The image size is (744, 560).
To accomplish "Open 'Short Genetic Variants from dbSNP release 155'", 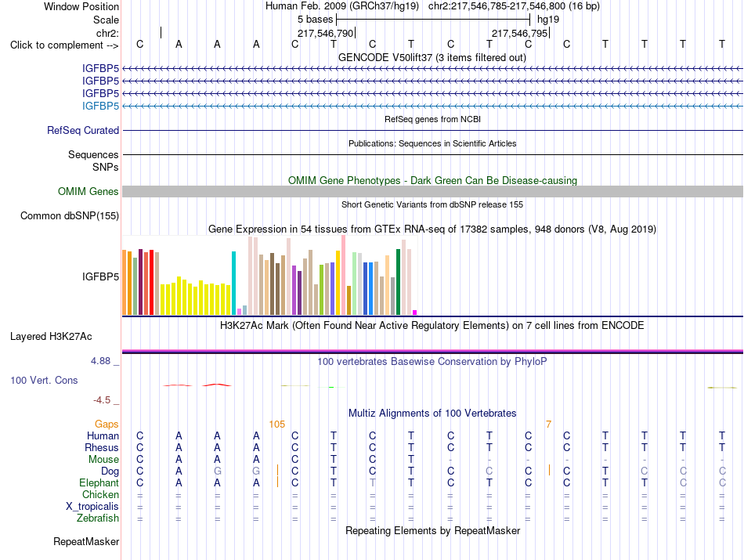I will pos(432,204).
